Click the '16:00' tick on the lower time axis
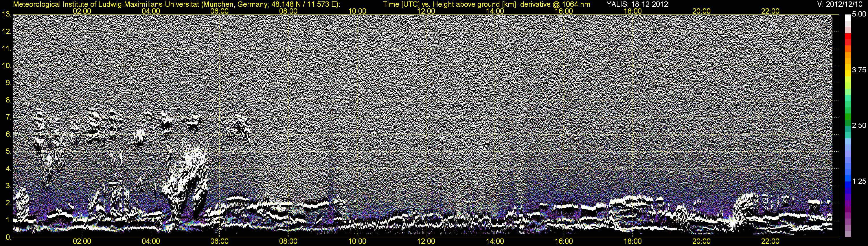The width and height of the screenshot is (868, 246). point(564,242)
